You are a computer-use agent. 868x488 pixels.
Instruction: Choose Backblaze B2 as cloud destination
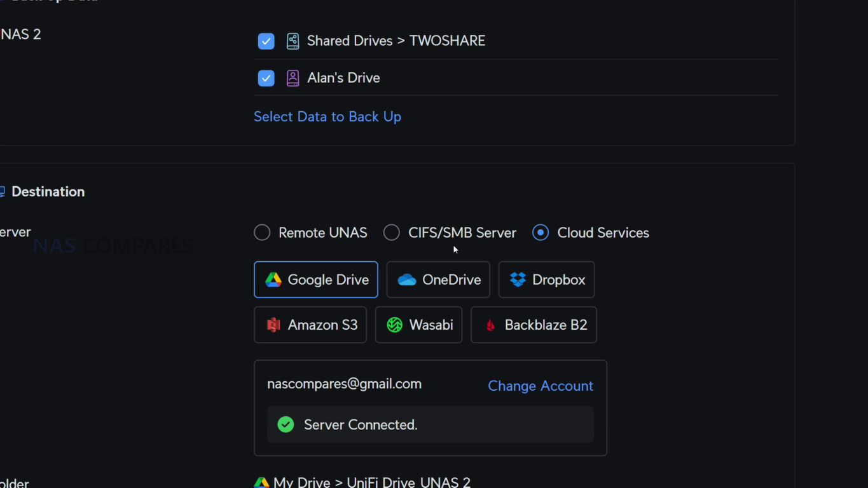(x=534, y=325)
